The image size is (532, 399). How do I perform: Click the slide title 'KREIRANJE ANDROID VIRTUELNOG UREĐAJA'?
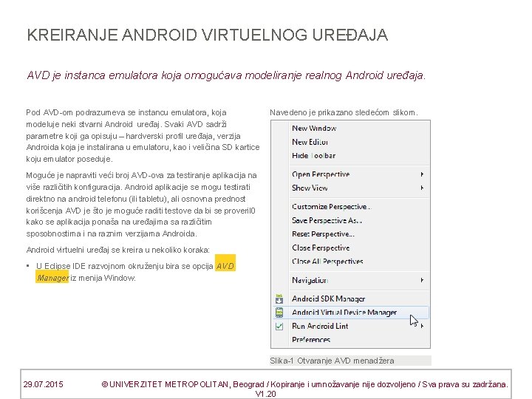coord(208,35)
